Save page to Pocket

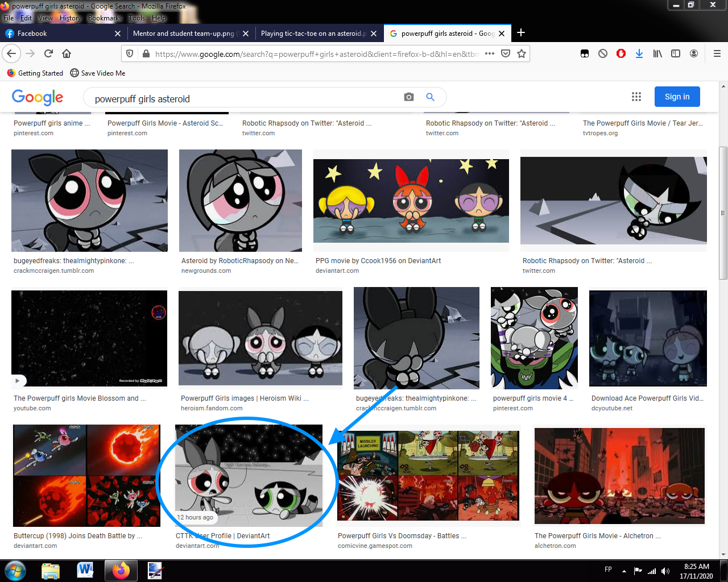(506, 53)
